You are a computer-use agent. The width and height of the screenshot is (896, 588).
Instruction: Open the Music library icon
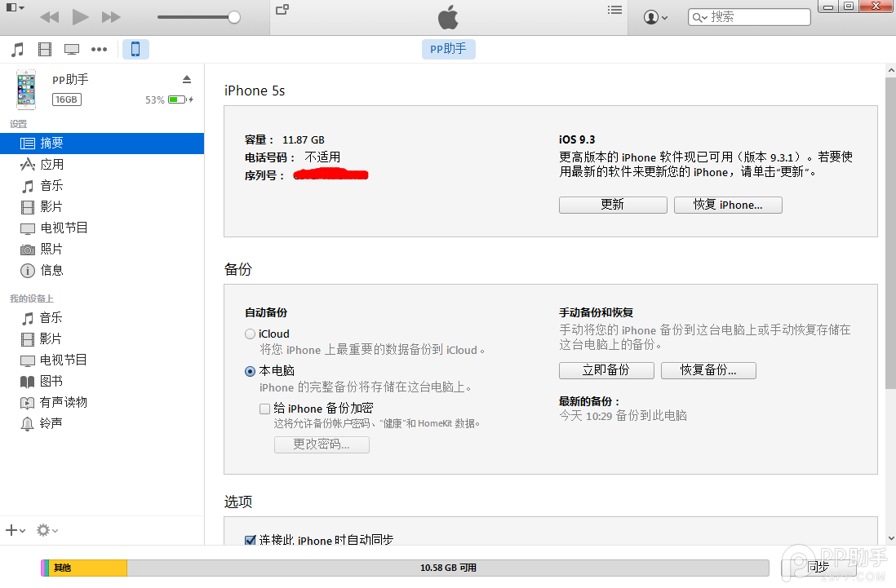[17, 49]
